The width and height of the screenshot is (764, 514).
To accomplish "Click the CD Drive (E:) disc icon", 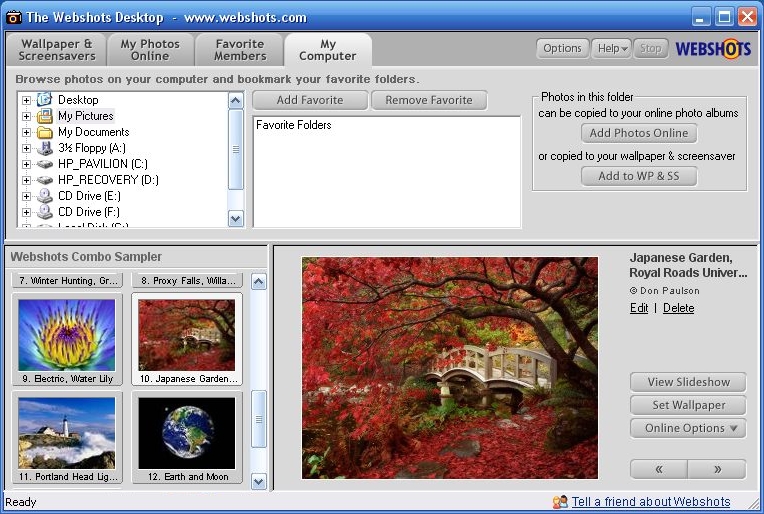I will tap(44, 196).
